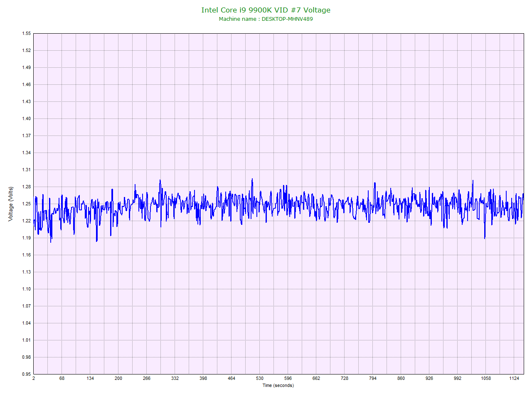Click the 728 seconds time label

(345, 378)
